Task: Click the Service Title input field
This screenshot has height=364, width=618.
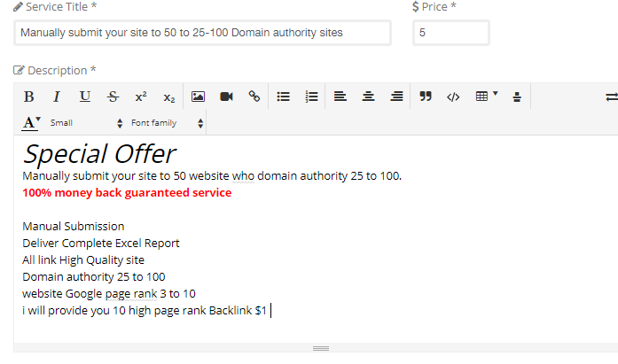Action: [x=202, y=33]
